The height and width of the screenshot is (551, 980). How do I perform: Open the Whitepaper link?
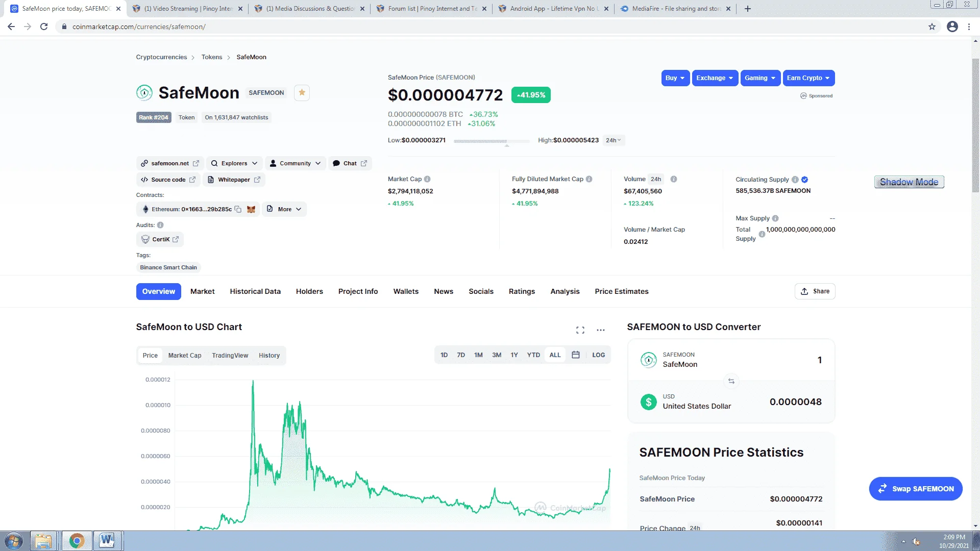click(234, 180)
